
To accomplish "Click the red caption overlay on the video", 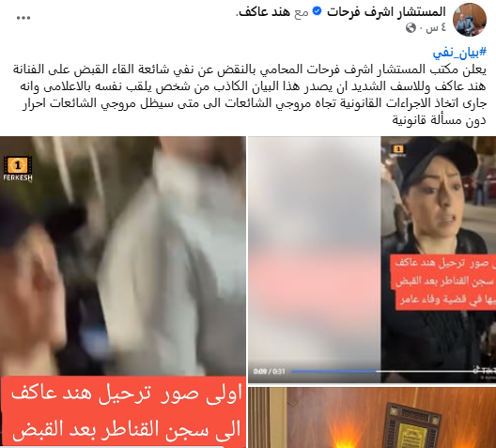I will 442,282.
